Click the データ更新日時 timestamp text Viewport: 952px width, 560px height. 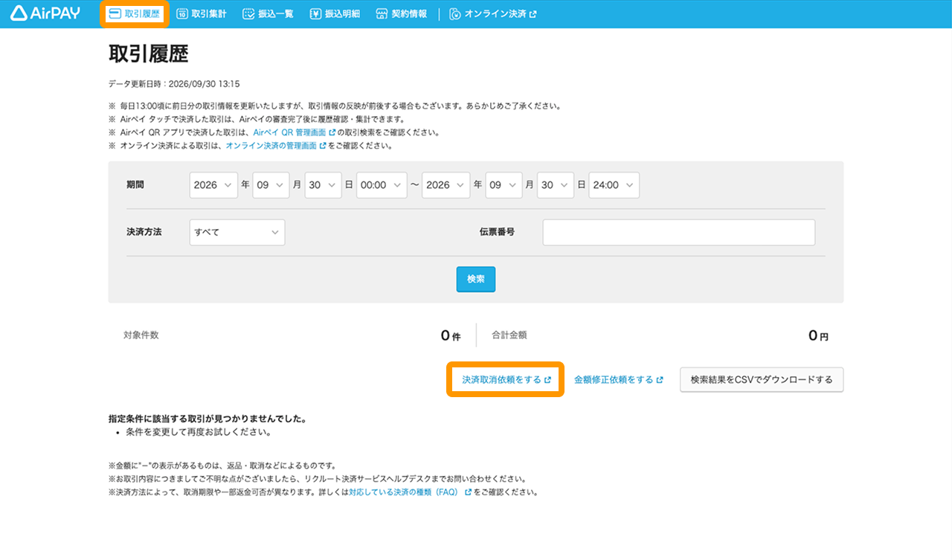(174, 84)
